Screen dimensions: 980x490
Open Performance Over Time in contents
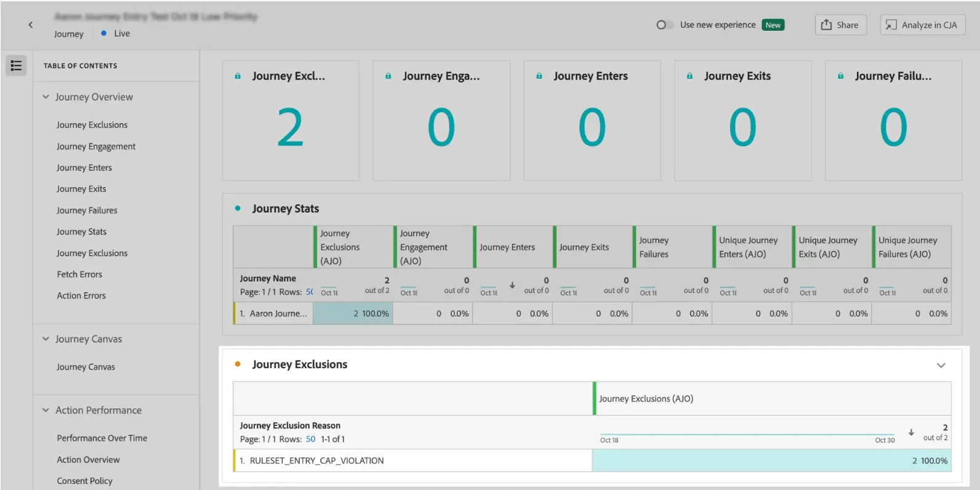102,438
